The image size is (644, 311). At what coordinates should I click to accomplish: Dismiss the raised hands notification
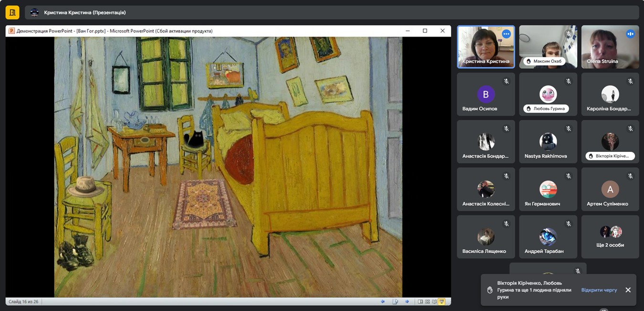coord(628,290)
